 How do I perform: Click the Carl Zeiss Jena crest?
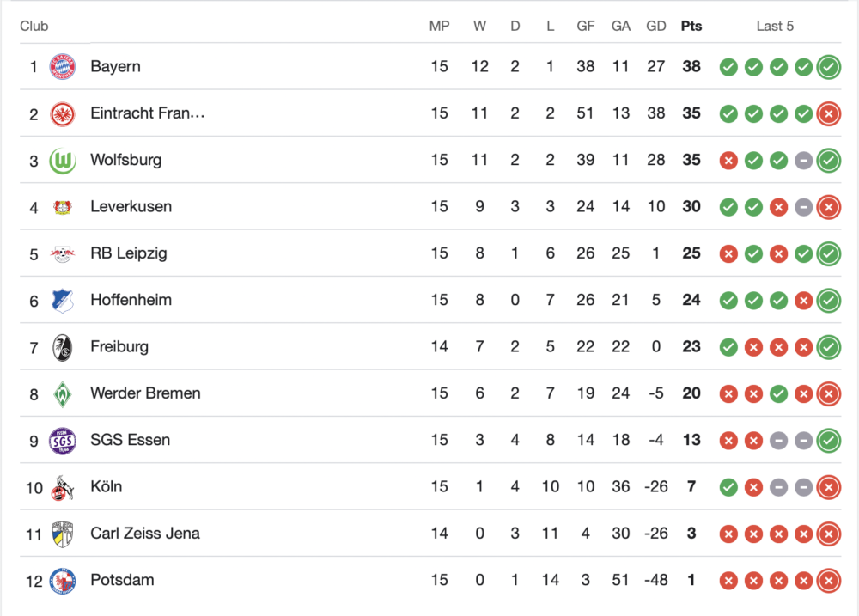click(63, 534)
